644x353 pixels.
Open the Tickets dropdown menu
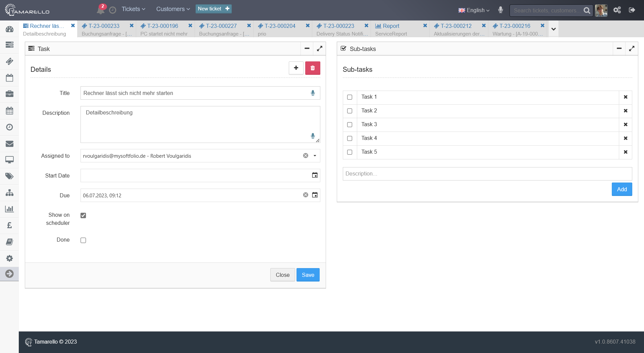(x=133, y=9)
